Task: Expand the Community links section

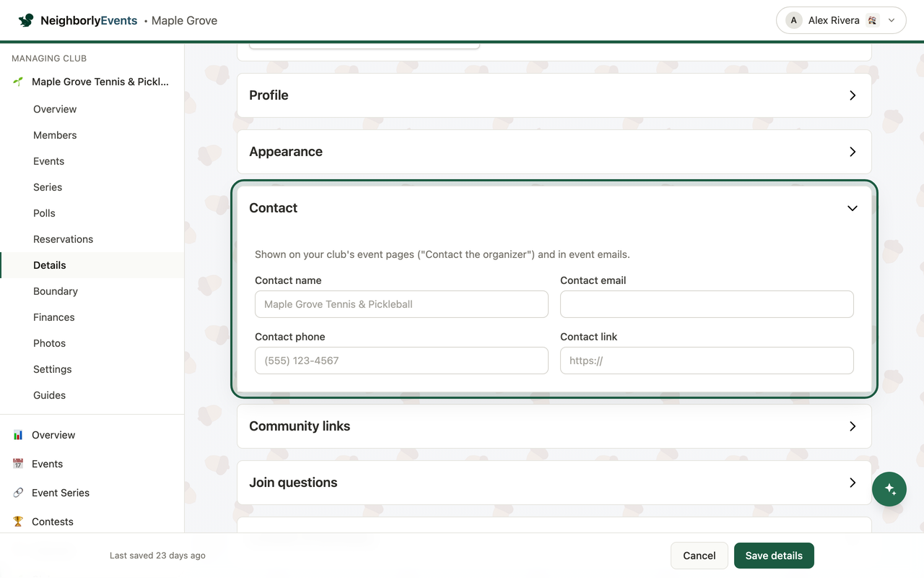Action: pos(554,426)
